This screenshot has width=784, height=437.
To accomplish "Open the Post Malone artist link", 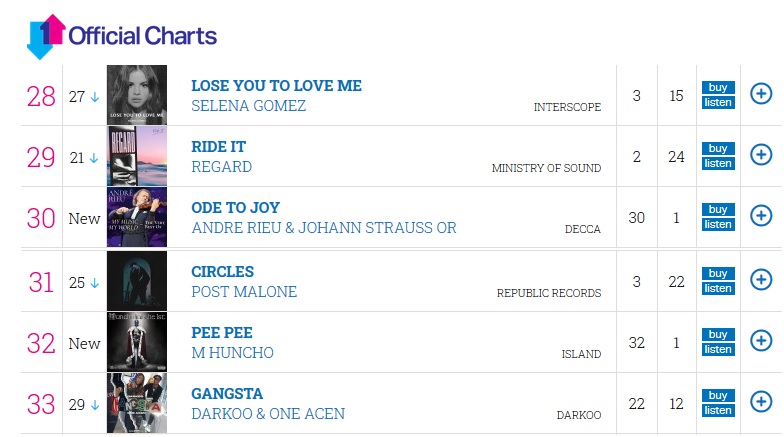I will click(244, 292).
